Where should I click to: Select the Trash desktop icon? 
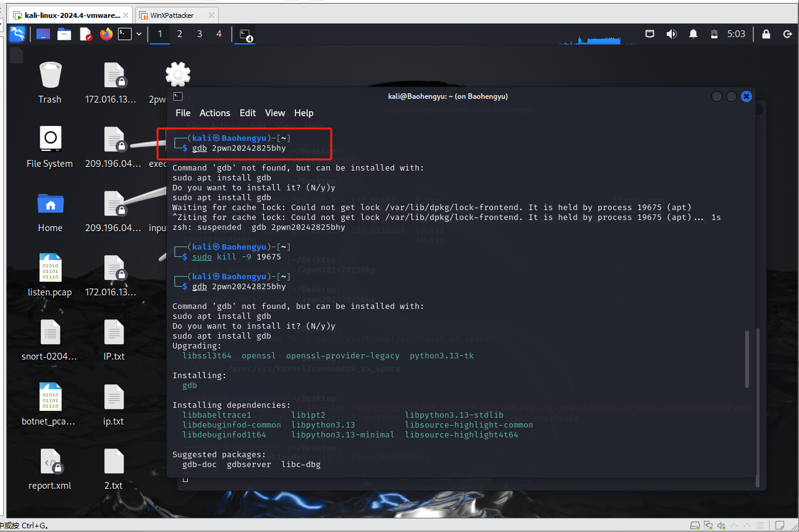point(50,83)
